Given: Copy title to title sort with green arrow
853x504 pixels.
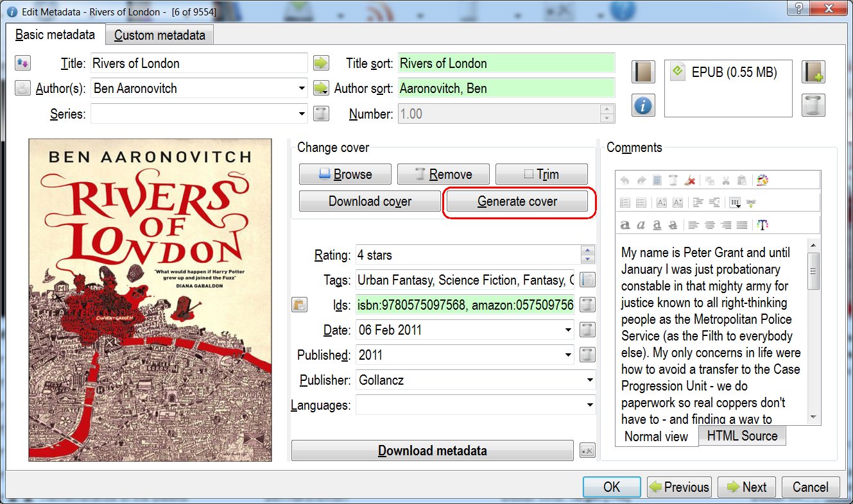Looking at the screenshot, I should 321,63.
